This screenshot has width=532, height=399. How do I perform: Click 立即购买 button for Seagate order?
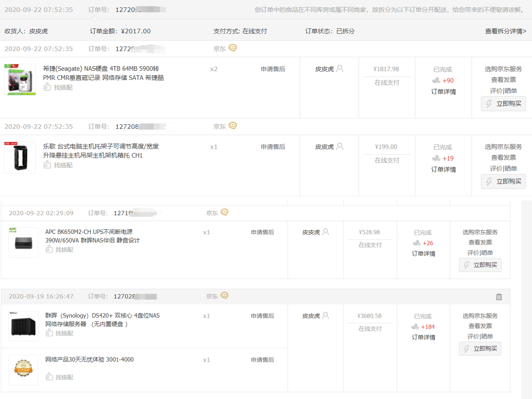tap(504, 104)
